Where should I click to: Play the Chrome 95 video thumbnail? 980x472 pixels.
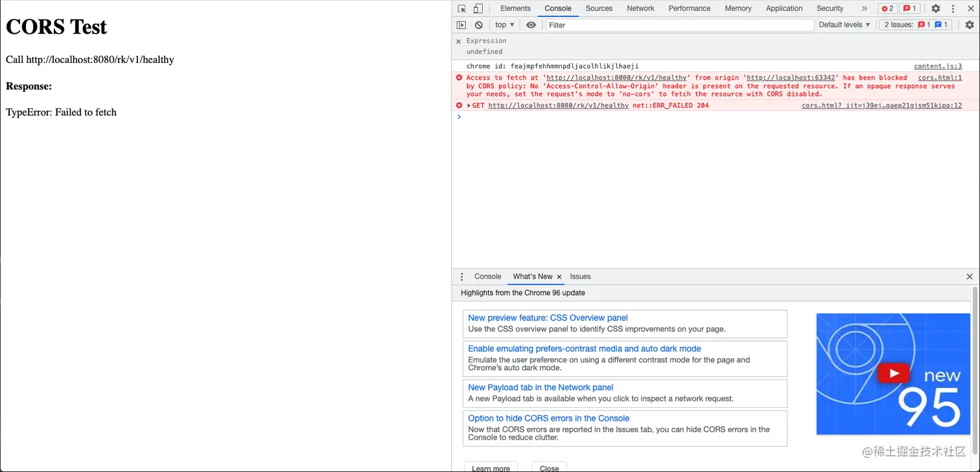pos(893,374)
